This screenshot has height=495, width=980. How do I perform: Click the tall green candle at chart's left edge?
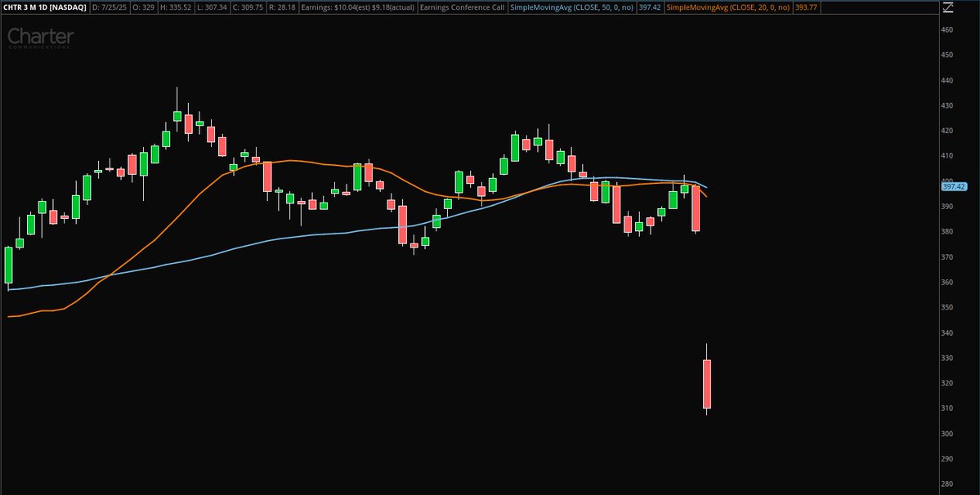(x=8, y=265)
